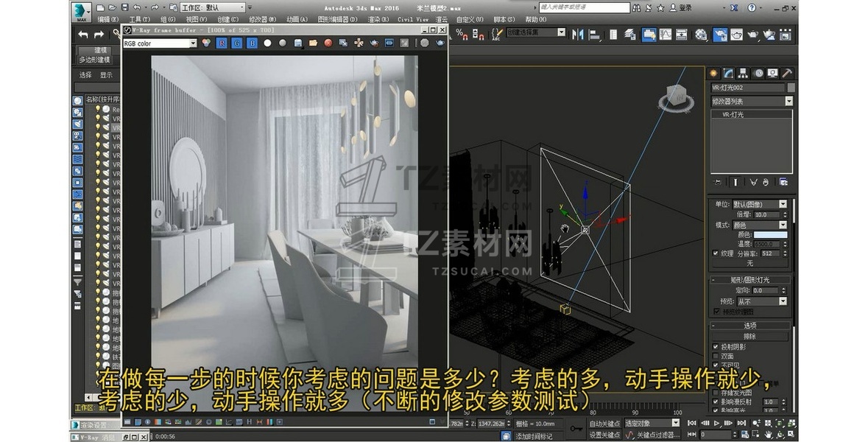The image size is (868, 442).
Task: Toggle the 影响漫反射 affect diffuse checkbox
Action: click(715, 401)
